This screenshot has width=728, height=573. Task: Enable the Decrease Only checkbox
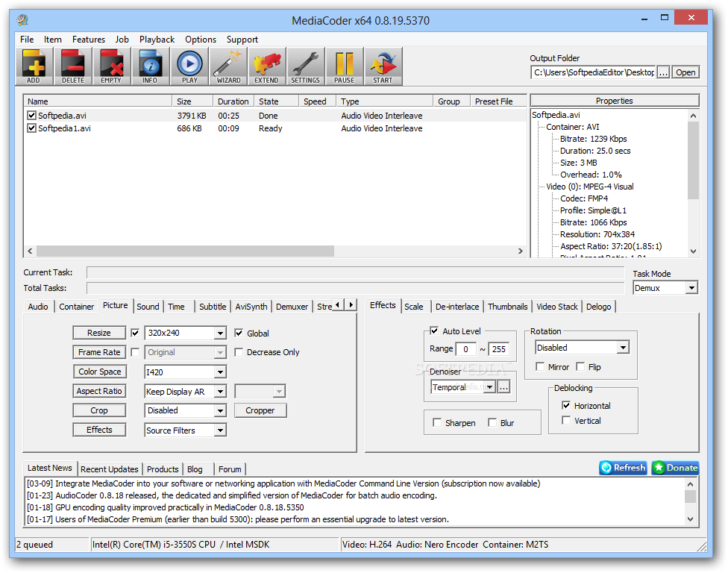pos(239,352)
